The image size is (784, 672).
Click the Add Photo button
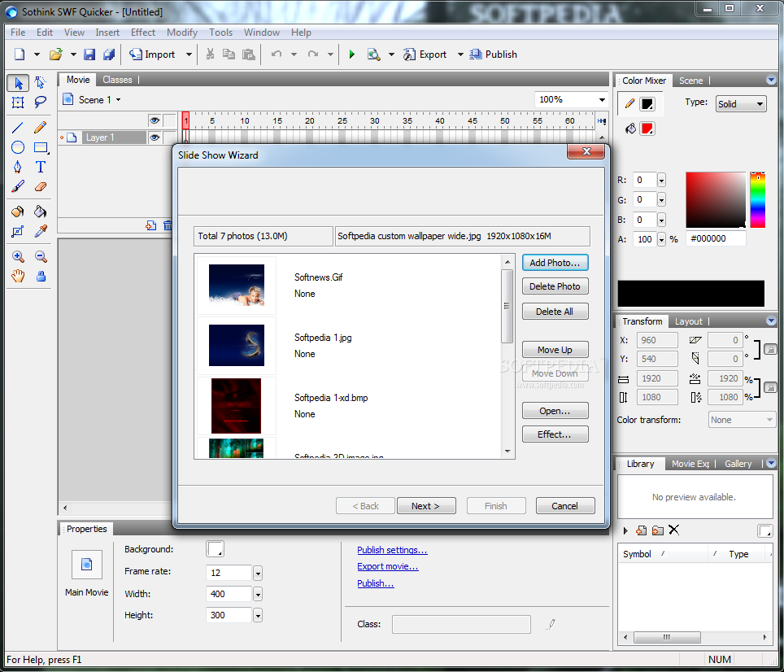click(x=555, y=263)
